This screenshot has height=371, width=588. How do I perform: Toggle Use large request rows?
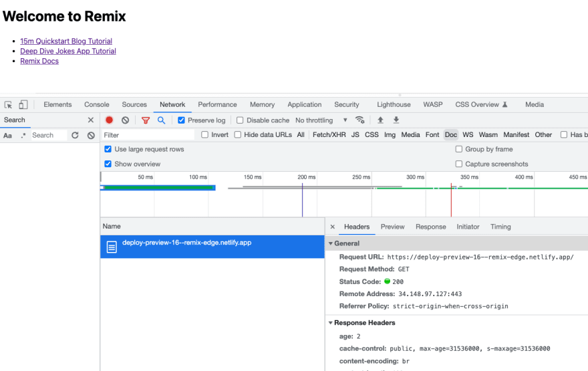coord(108,149)
